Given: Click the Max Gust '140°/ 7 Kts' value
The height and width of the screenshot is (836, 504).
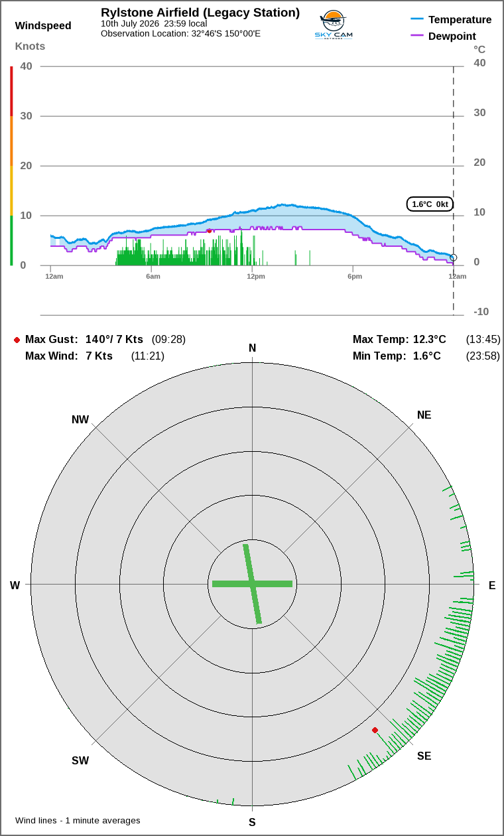Looking at the screenshot, I should (x=114, y=340).
